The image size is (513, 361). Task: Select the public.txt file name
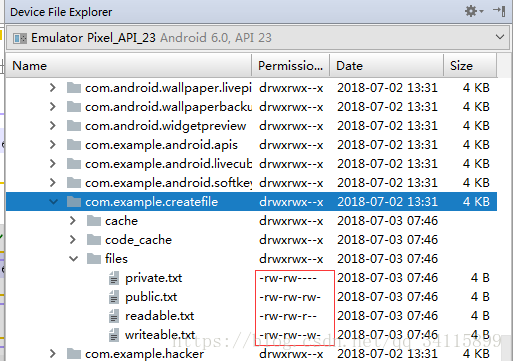pos(151,297)
